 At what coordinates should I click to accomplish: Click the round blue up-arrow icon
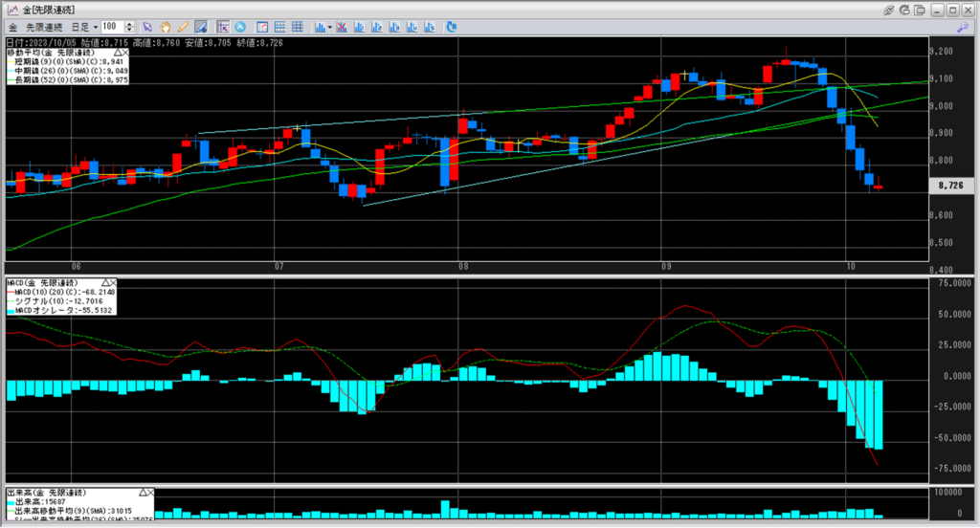pyautogui.click(x=240, y=27)
